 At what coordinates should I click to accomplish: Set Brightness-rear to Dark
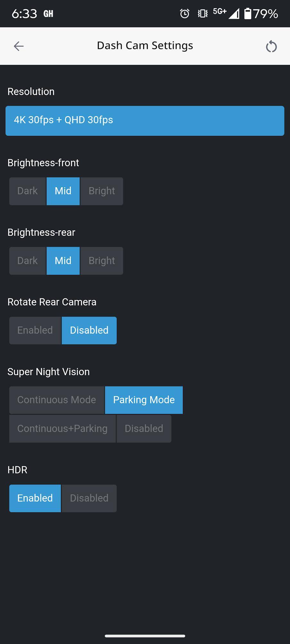(28, 260)
